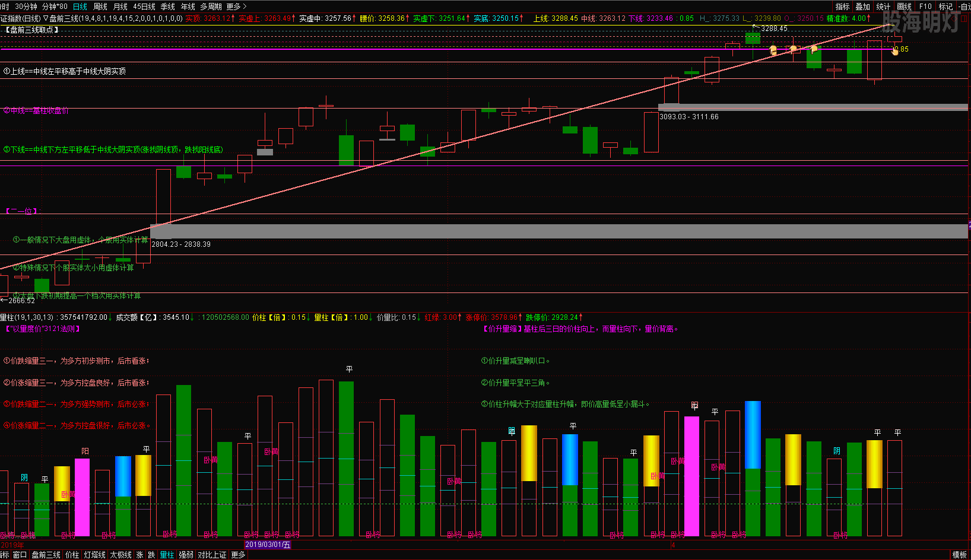Switch to 30分钟 period tab
The width and height of the screenshot is (971, 560).
[x=26, y=7]
